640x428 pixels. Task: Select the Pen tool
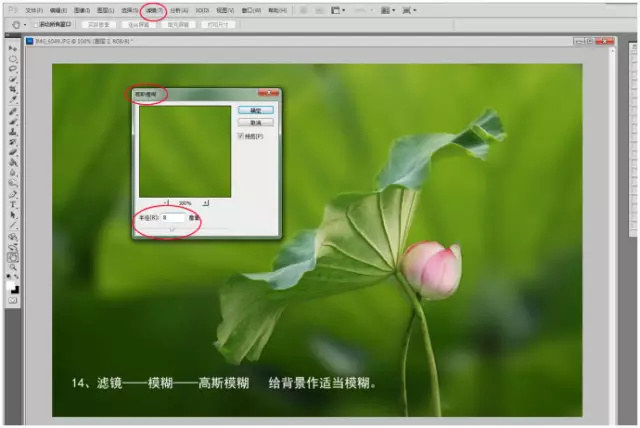[13, 194]
